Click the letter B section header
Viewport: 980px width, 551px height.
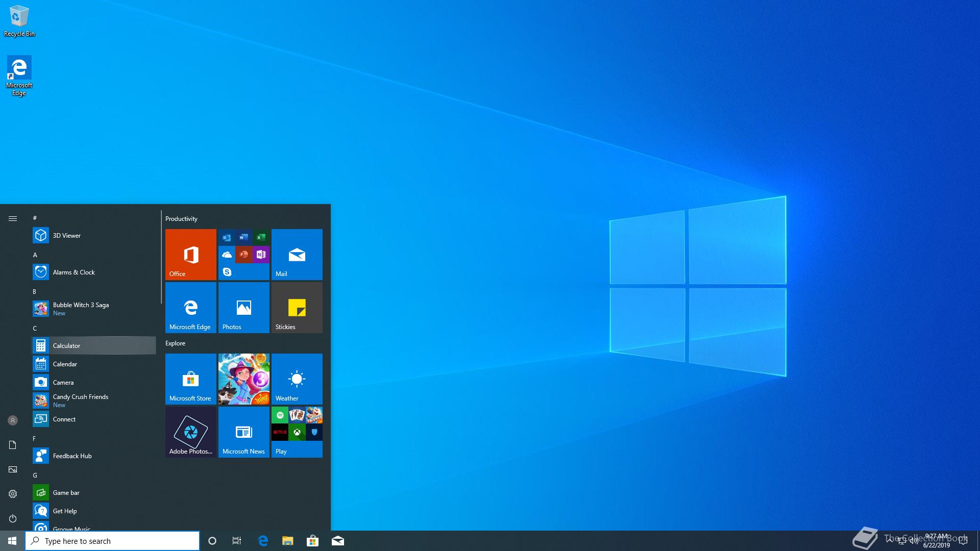(35, 291)
